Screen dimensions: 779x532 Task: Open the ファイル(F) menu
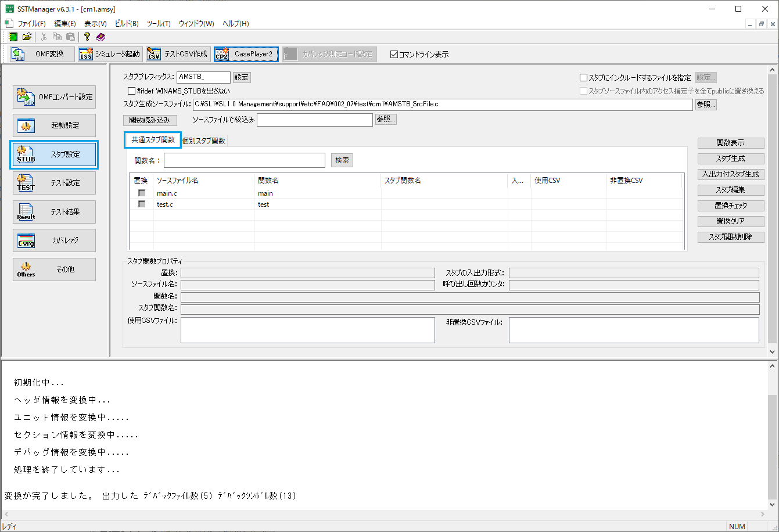(x=31, y=24)
